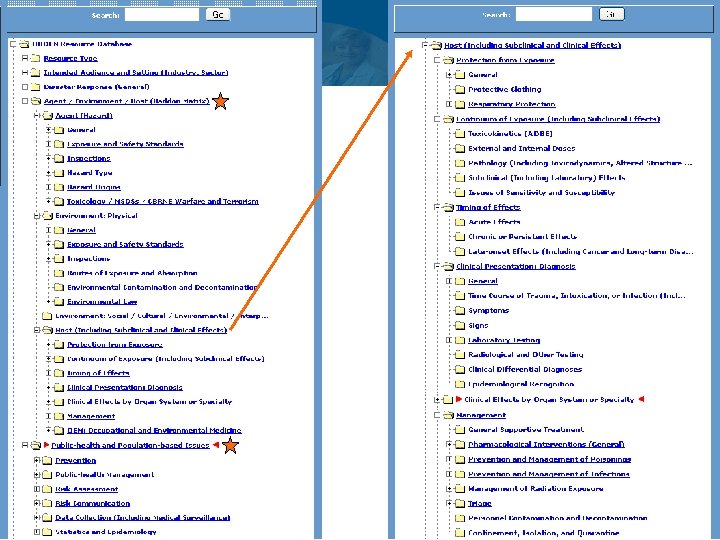Collapse right panel Protection from Exposure node

click(x=438, y=60)
